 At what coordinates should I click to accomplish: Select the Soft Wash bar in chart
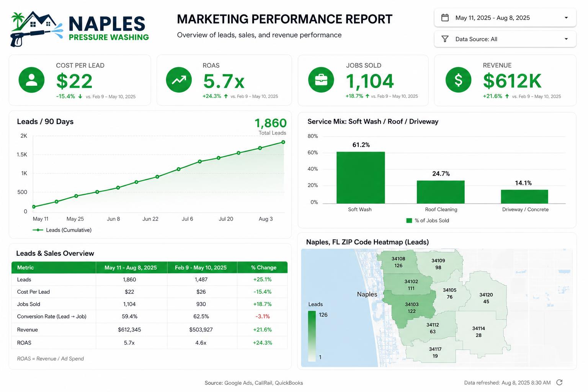coord(361,178)
